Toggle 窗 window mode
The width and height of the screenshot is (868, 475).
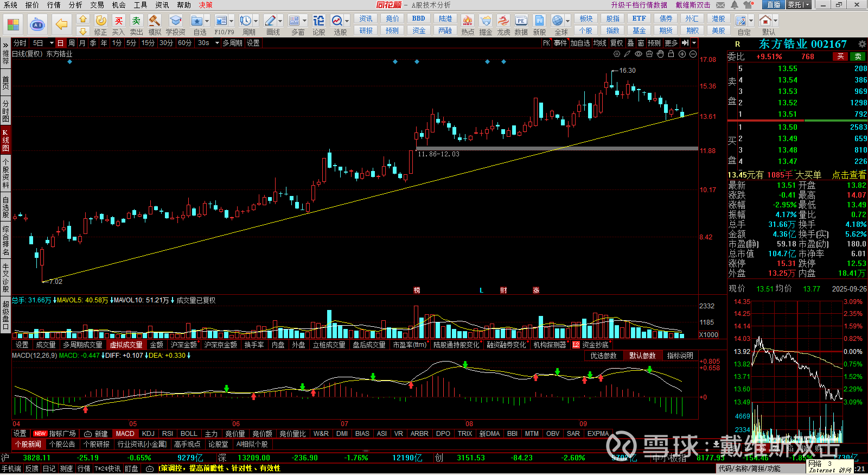[x=641, y=43]
